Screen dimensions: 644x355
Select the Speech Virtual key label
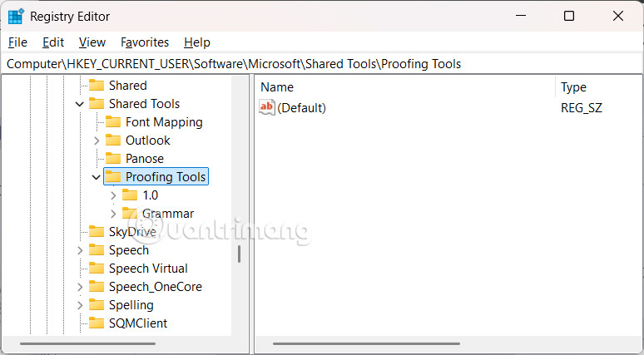148,269
